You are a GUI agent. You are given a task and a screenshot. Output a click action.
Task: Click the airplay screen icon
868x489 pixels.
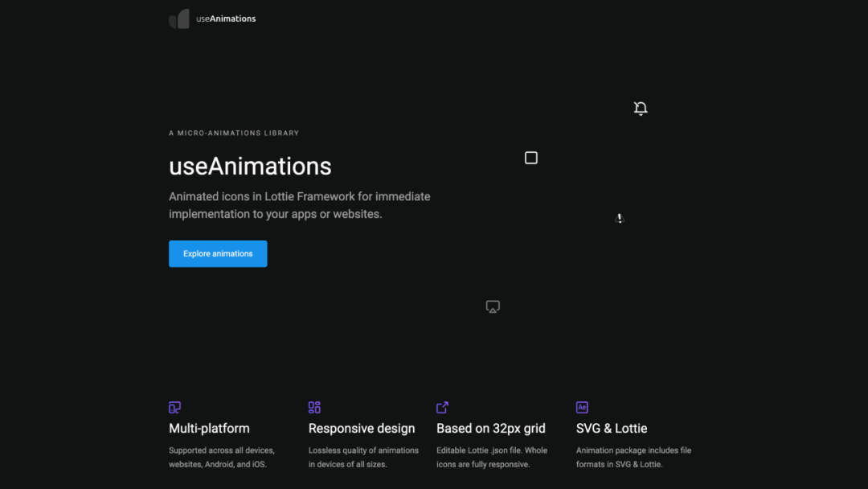pyautogui.click(x=493, y=306)
